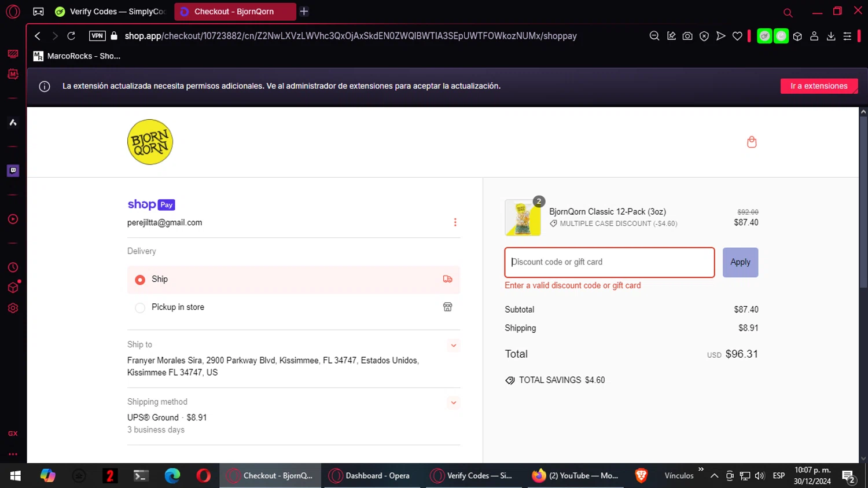
Task: Open the ad blocker shield icon
Action: pyautogui.click(x=704, y=36)
